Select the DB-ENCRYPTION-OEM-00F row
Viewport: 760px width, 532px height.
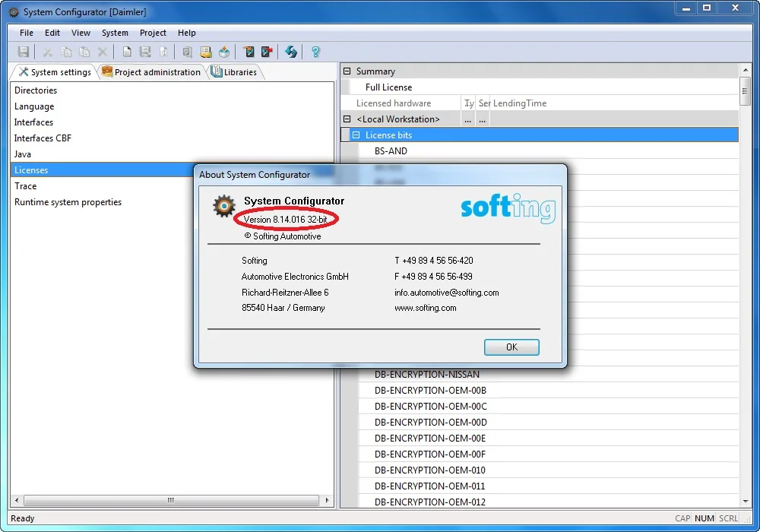click(x=548, y=454)
